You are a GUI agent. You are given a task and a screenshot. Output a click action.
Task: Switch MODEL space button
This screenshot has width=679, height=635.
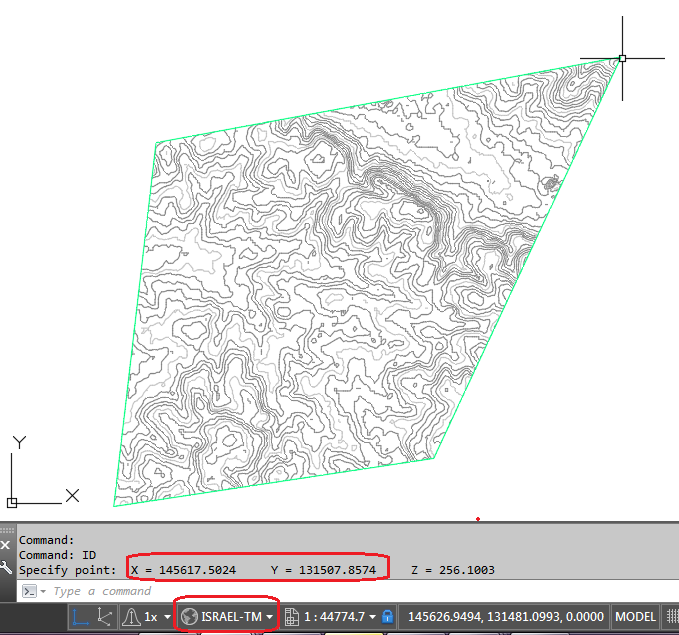click(x=635, y=617)
